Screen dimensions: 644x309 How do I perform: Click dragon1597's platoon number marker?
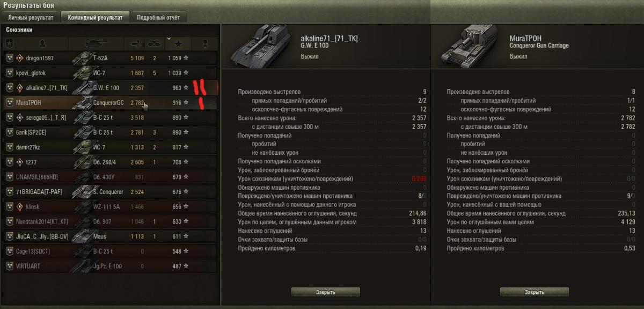coord(20,58)
